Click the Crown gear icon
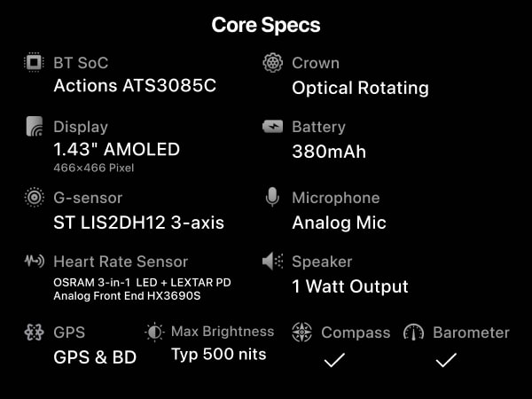This screenshot has width=532, height=399. click(272, 62)
